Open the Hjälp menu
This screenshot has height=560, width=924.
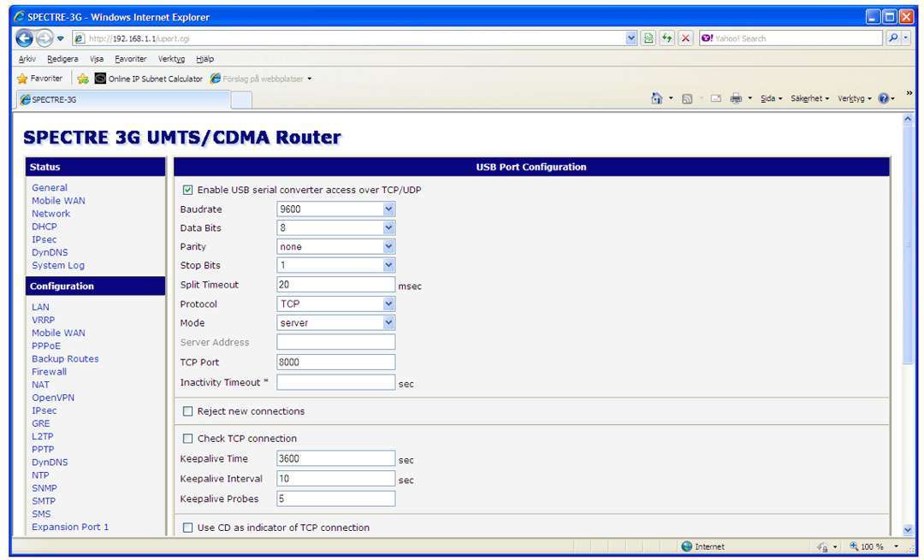coord(205,59)
